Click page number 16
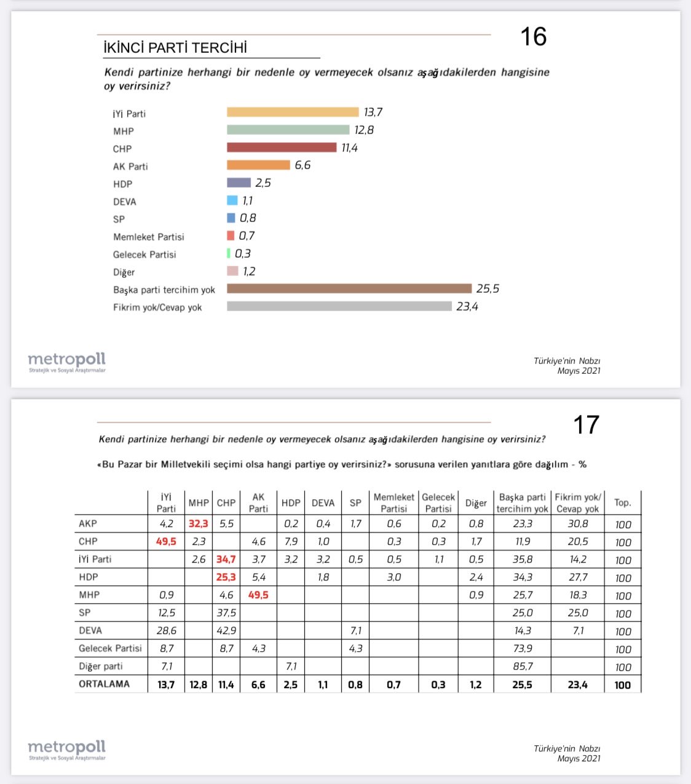This screenshot has width=691, height=784. point(533,37)
